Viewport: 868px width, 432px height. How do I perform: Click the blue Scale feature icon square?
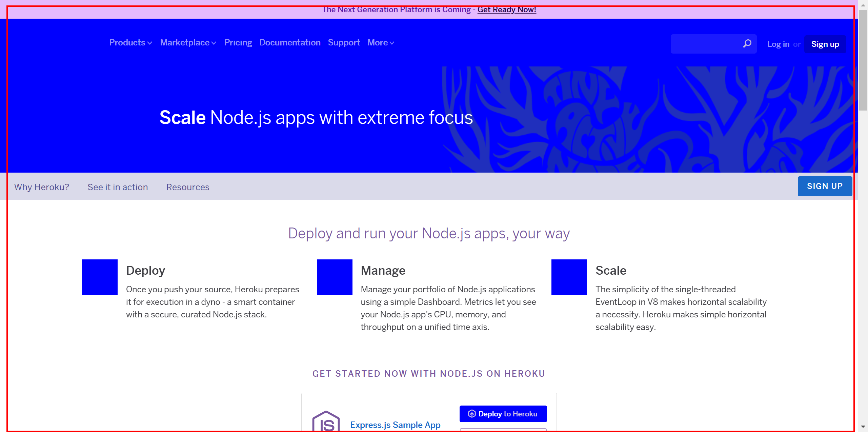(569, 277)
